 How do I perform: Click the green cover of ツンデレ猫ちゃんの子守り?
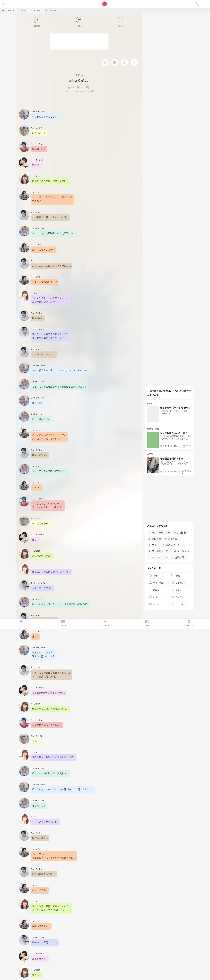tap(153, 440)
